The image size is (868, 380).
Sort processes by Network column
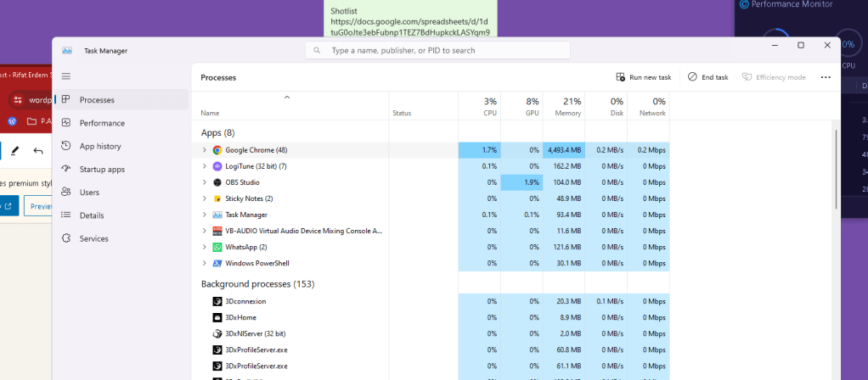coord(648,106)
